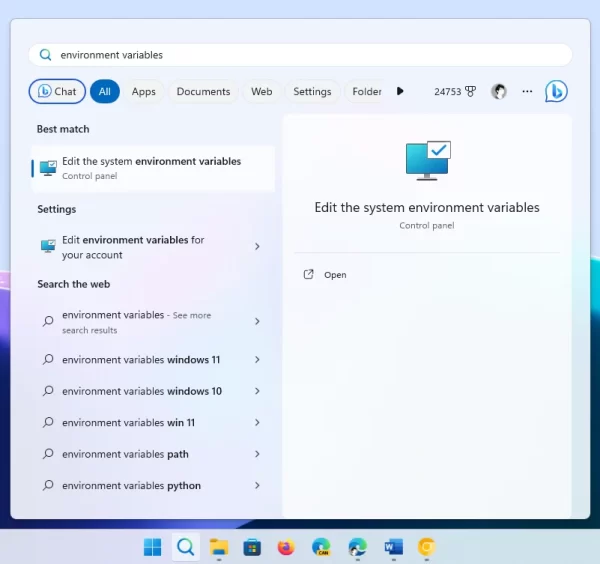Screen dimensions: 600x564
Task: Click Open in the preview pane
Action: click(x=335, y=275)
